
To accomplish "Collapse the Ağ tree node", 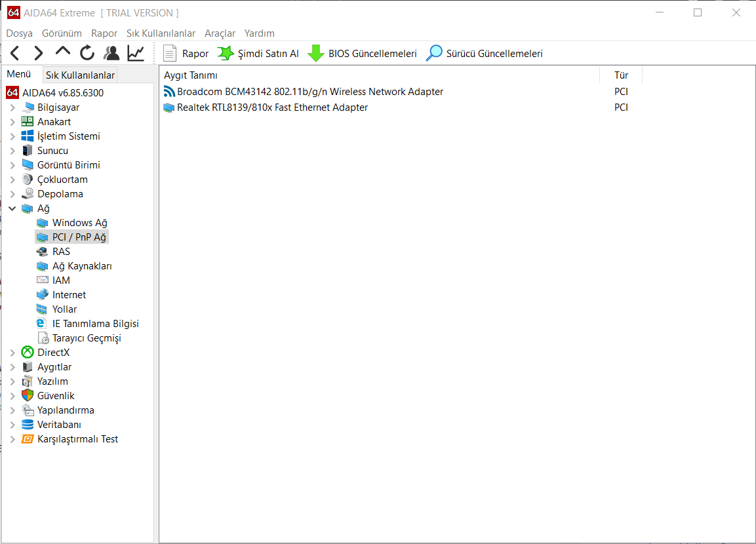I will click(x=12, y=208).
